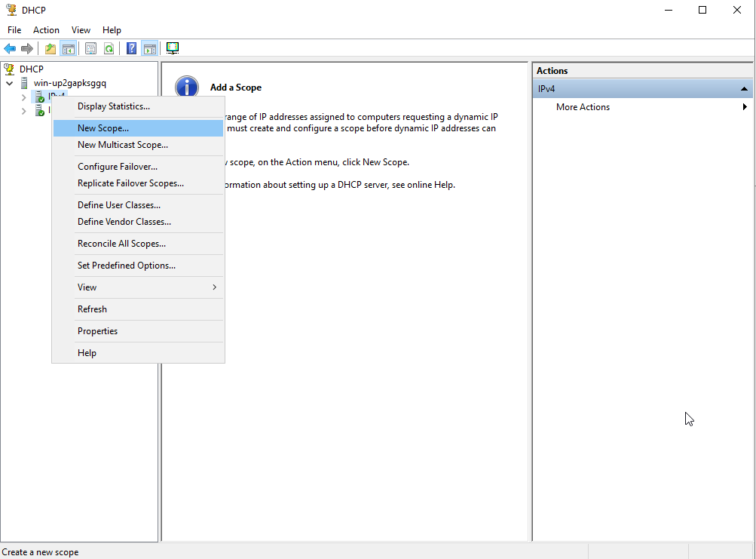Viewport: 756px width, 559px height.
Task: Expand the IPv4 tree node
Action: 23,97
